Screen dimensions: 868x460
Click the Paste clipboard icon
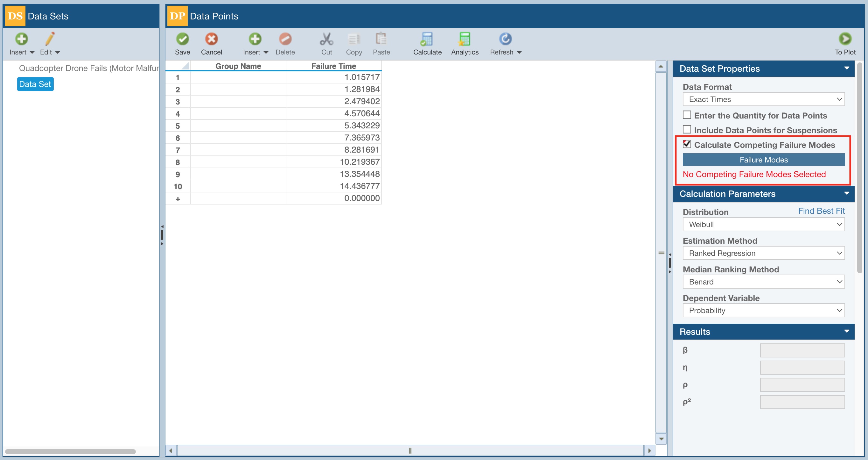tap(381, 39)
